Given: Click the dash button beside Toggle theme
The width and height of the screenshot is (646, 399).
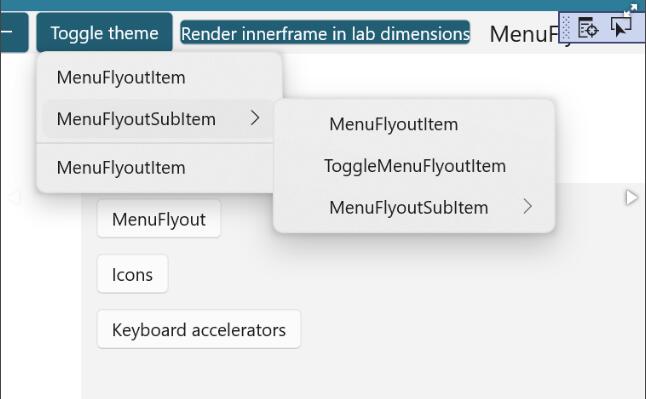Looking at the screenshot, I should [14, 33].
